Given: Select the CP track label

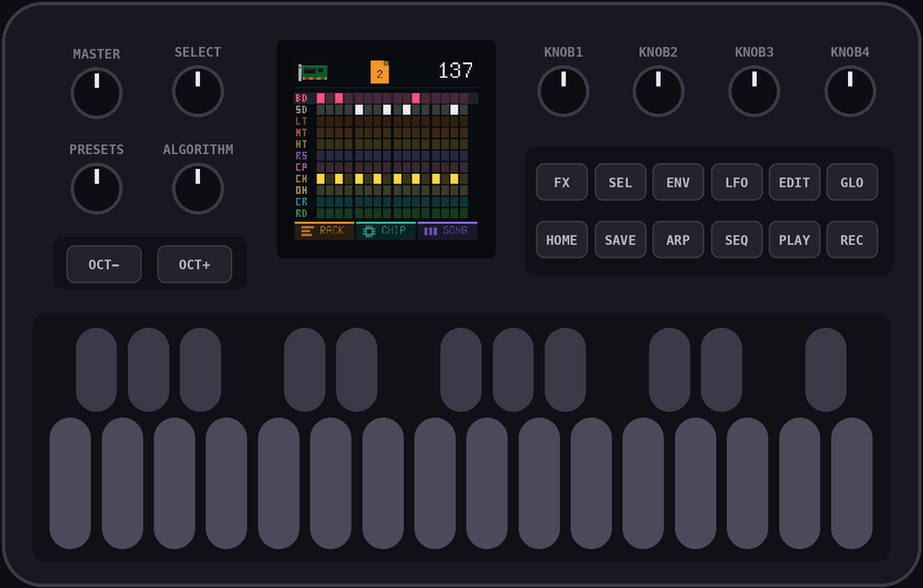Looking at the screenshot, I should click(301, 167).
